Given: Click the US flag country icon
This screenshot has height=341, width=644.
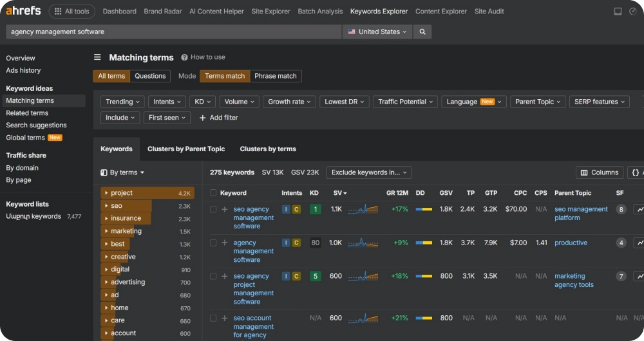Looking at the screenshot, I should pos(352,32).
